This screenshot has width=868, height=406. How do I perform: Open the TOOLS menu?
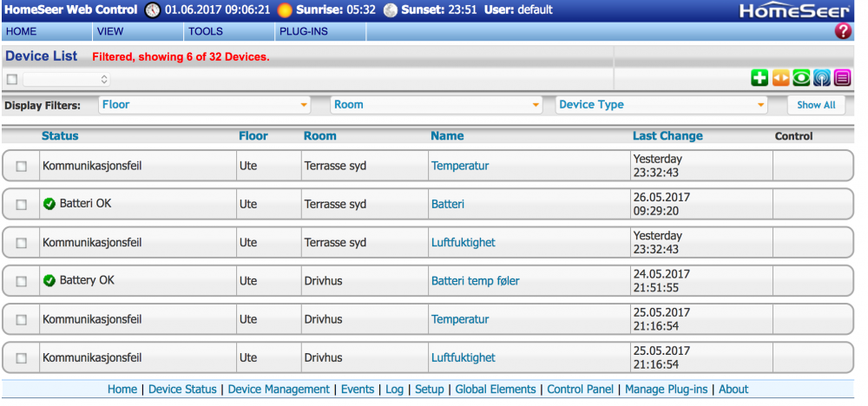point(206,32)
